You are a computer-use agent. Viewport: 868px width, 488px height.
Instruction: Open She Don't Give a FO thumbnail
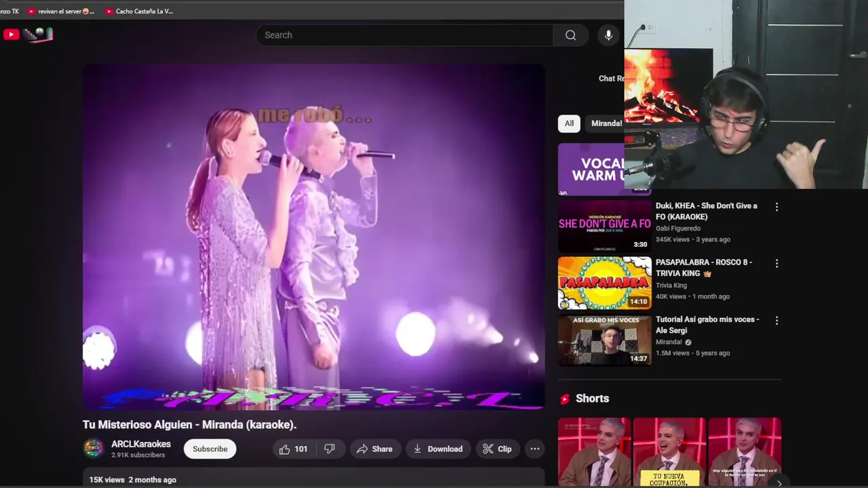(x=604, y=226)
